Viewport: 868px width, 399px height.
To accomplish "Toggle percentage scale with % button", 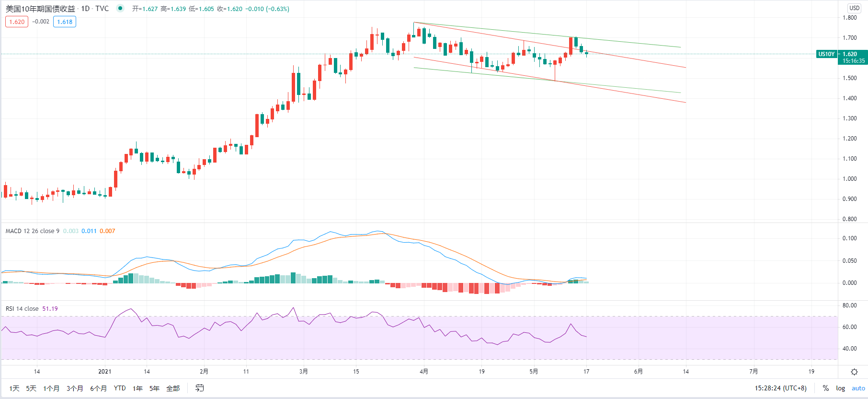I will tap(826, 388).
